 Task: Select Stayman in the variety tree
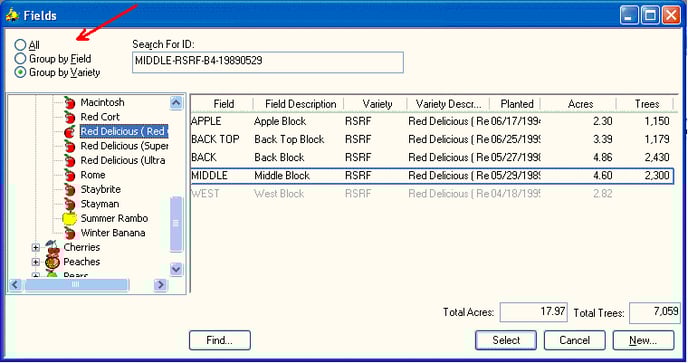(x=100, y=204)
